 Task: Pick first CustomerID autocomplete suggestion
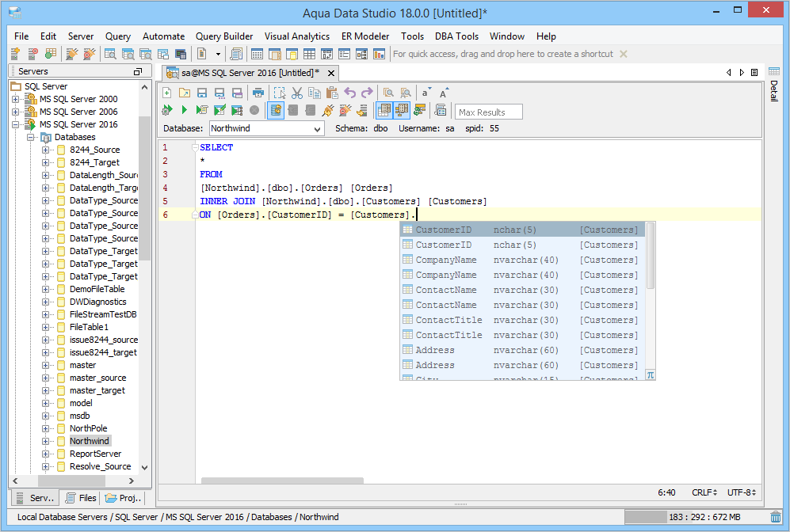point(522,230)
